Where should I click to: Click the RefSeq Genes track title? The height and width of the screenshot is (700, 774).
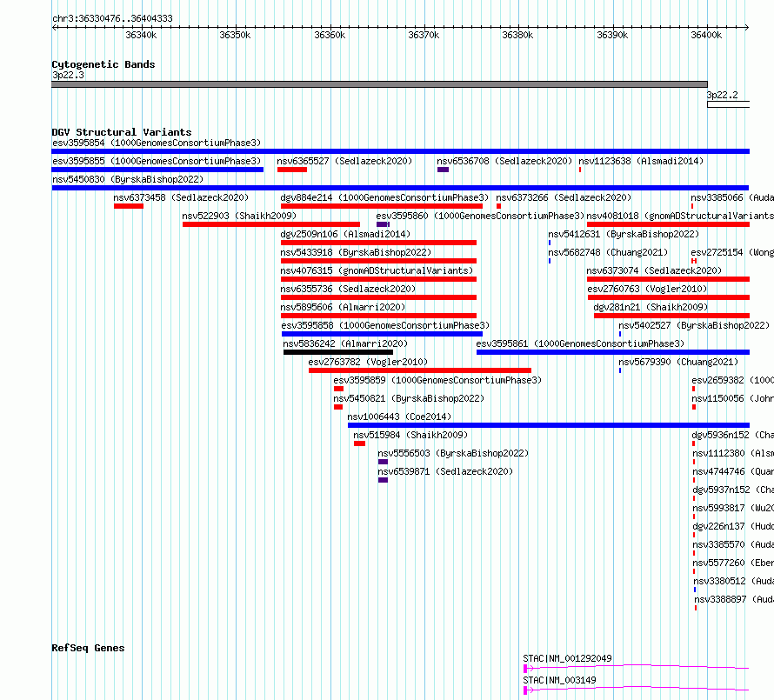click(x=88, y=648)
